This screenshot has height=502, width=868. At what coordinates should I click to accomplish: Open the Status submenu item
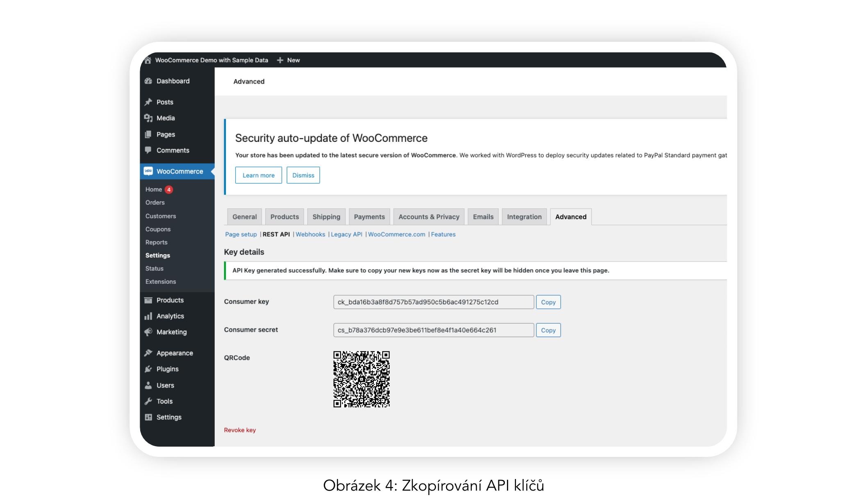pyautogui.click(x=155, y=269)
